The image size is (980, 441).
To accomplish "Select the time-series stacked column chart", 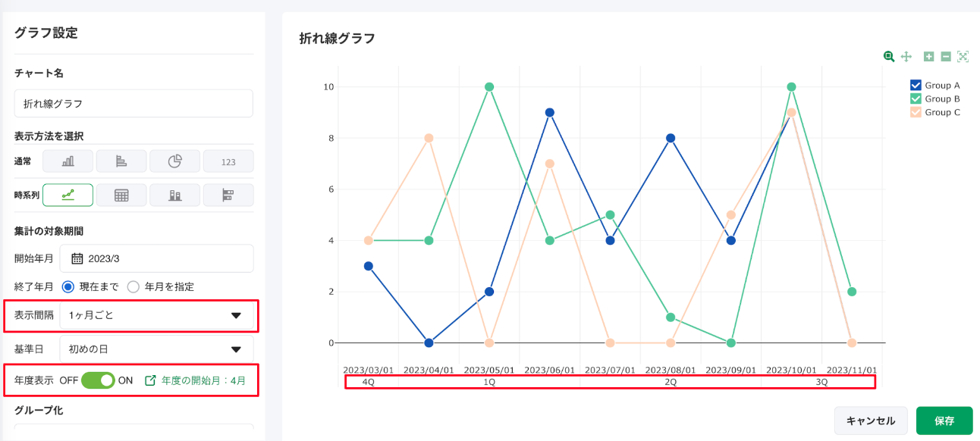I will click(174, 195).
